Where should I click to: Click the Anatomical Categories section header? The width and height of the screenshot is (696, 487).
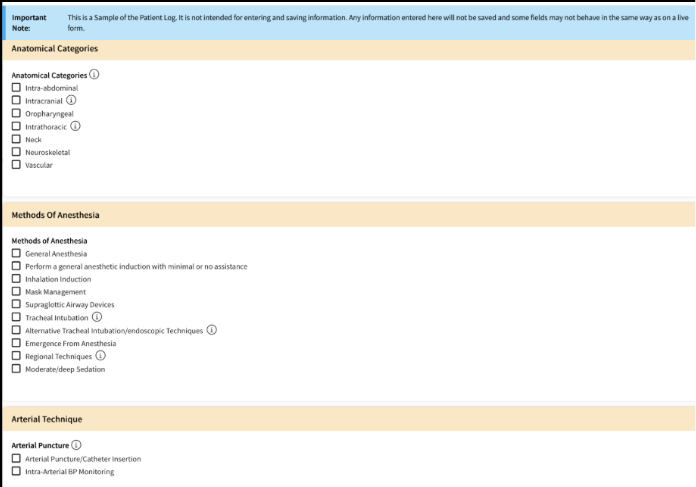coord(349,49)
